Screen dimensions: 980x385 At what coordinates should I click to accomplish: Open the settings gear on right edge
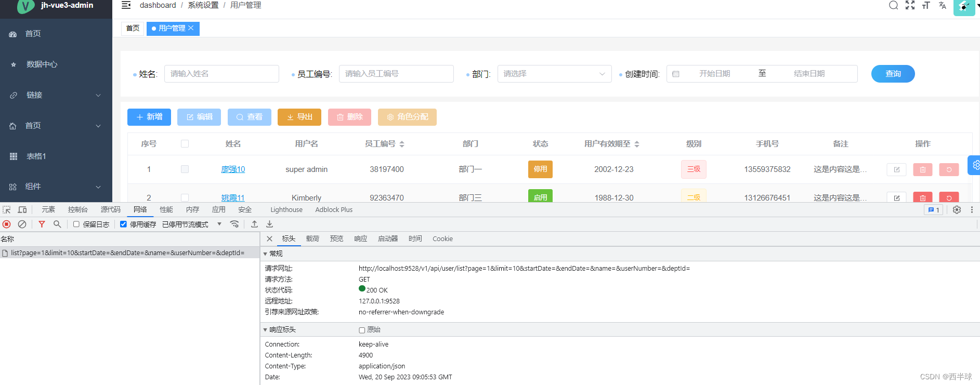975,165
